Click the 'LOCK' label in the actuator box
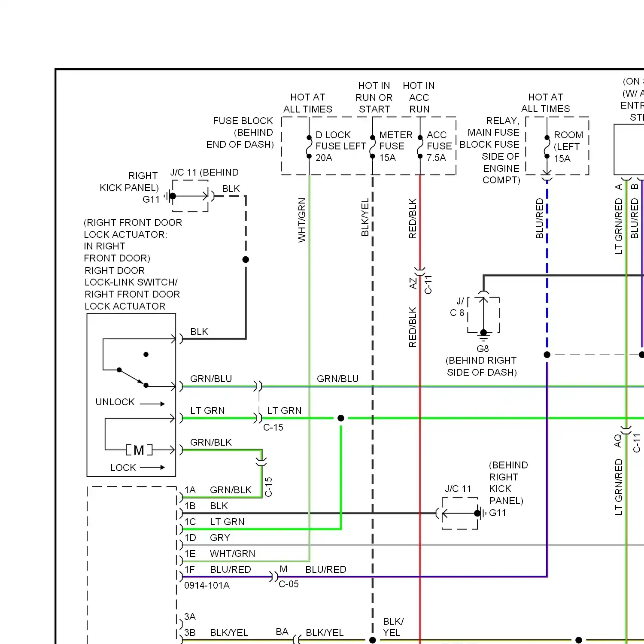The height and width of the screenshot is (644, 644). [123, 468]
